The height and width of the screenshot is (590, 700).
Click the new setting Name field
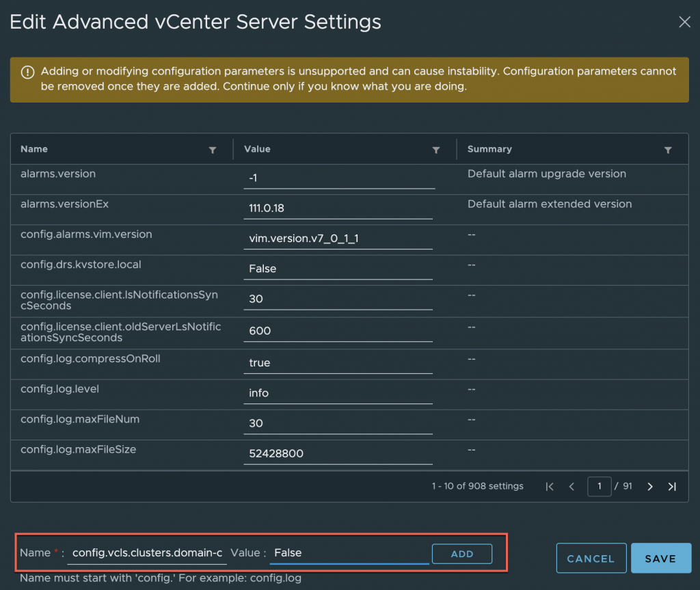tap(147, 553)
